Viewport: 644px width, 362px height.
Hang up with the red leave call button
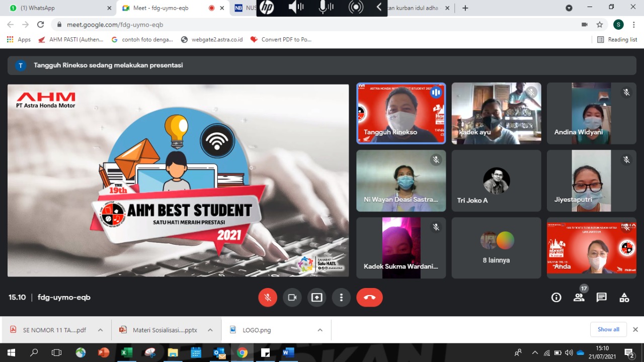click(369, 298)
